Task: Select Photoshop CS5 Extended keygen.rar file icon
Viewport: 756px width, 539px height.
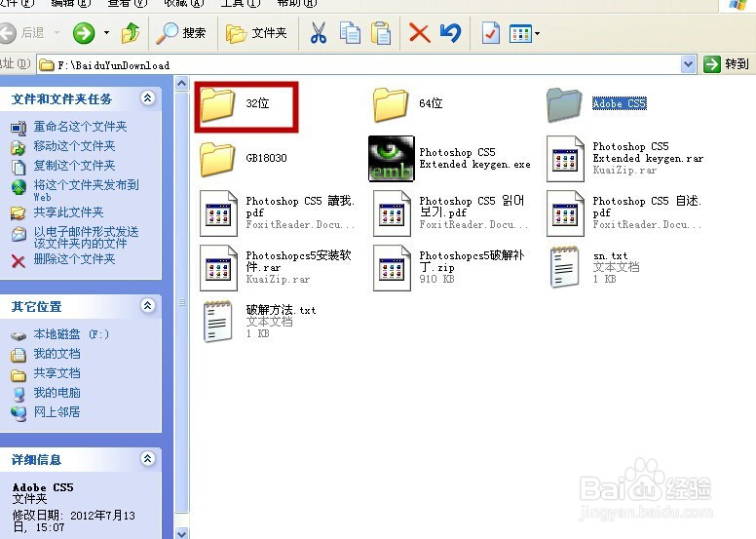Action: (x=565, y=159)
